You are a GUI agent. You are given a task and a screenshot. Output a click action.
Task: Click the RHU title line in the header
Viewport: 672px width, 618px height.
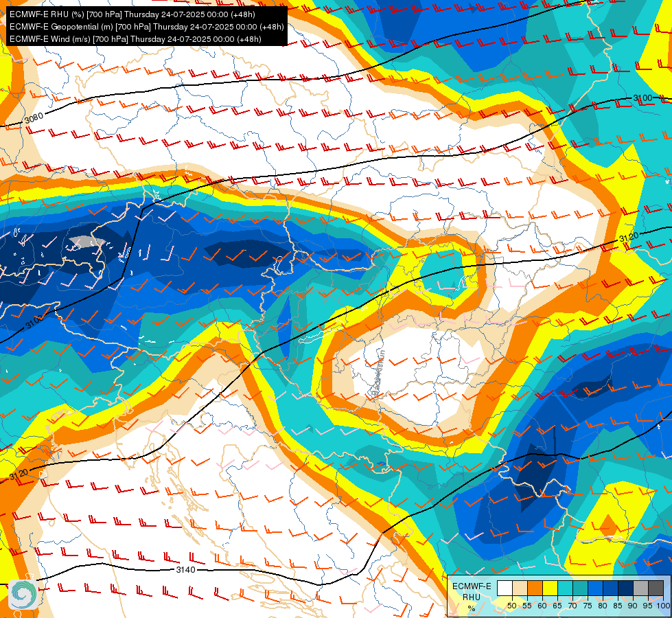click(132, 14)
